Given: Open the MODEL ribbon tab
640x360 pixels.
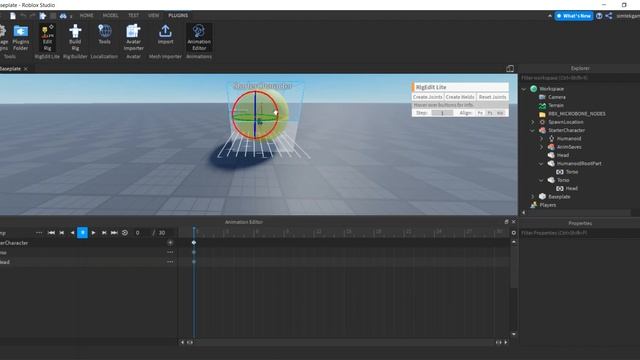Looking at the screenshot, I should pyautogui.click(x=110, y=16).
